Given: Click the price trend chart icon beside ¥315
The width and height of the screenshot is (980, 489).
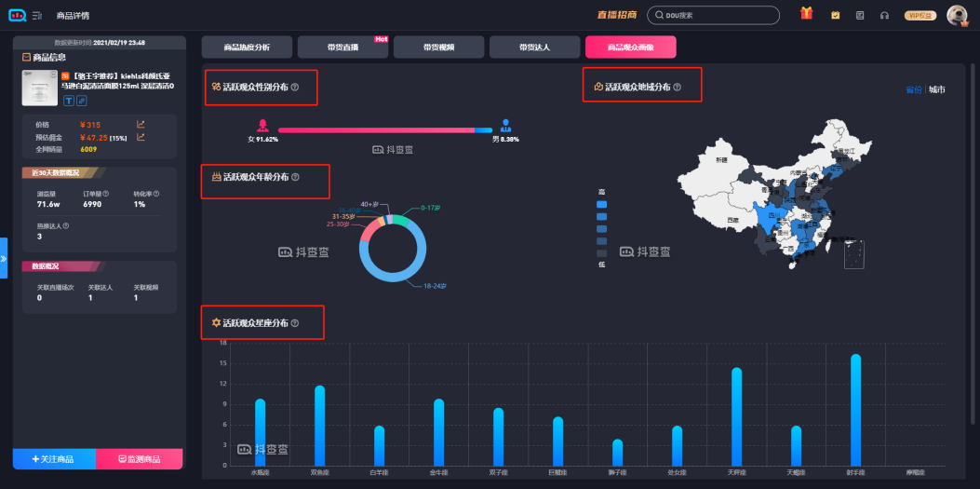Looking at the screenshot, I should click(141, 124).
